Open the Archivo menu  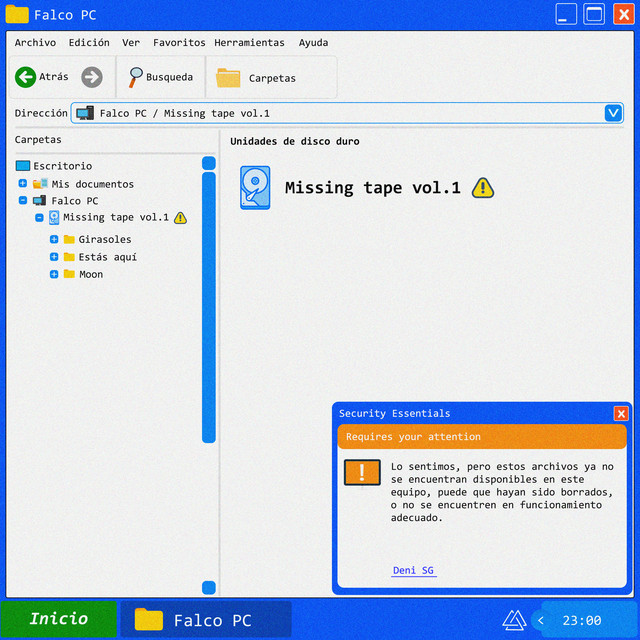(35, 43)
